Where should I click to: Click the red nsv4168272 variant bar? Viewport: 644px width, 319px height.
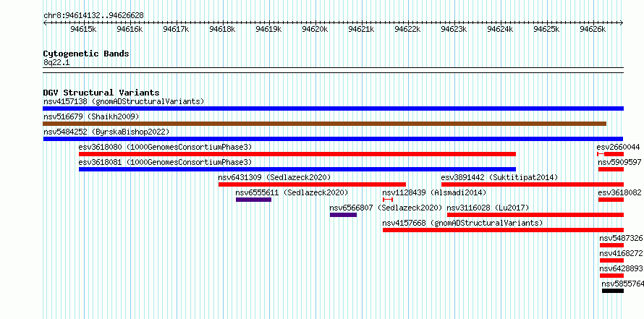coord(611,260)
